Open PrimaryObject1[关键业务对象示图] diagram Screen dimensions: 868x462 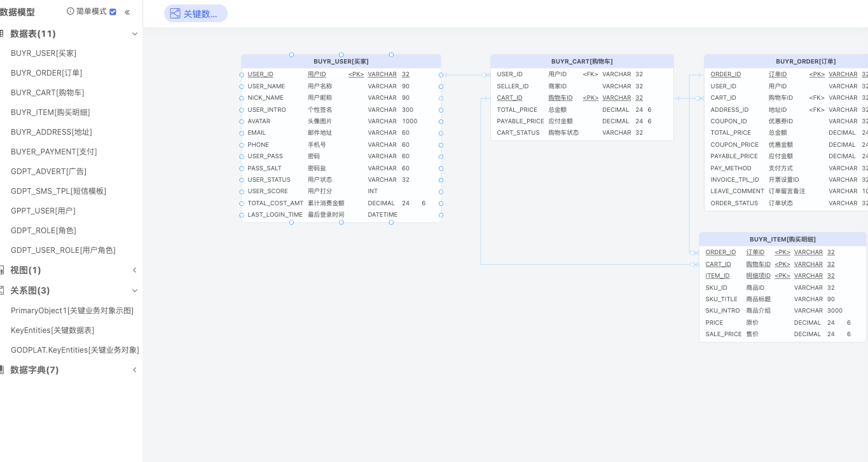click(72, 311)
